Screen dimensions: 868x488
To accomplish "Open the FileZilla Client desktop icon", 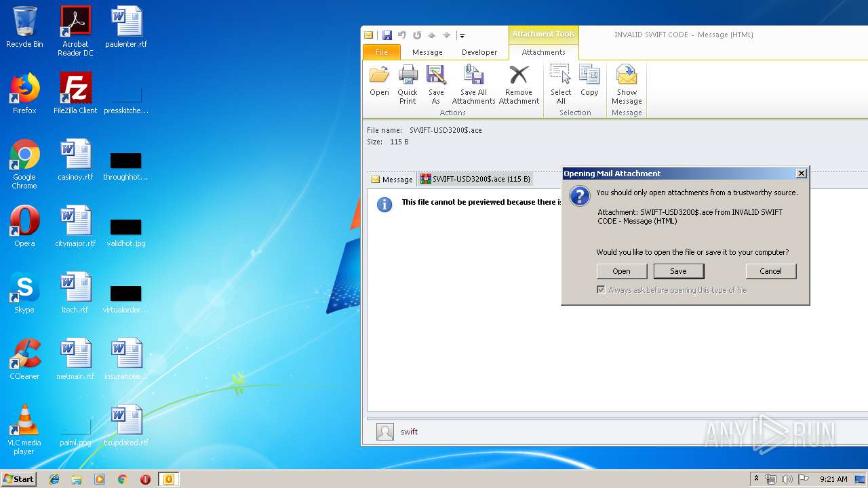I will tap(75, 94).
